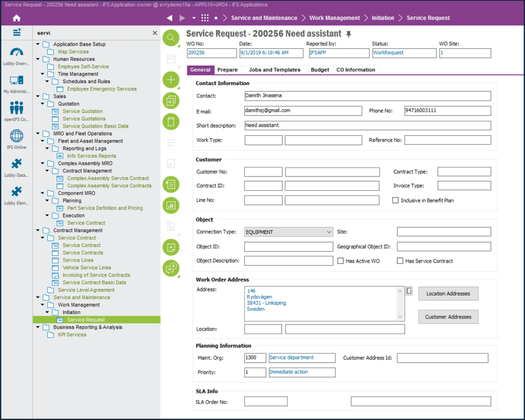Click the Home icon in top bar
Viewport: 525px width, 420px height.
[16, 18]
